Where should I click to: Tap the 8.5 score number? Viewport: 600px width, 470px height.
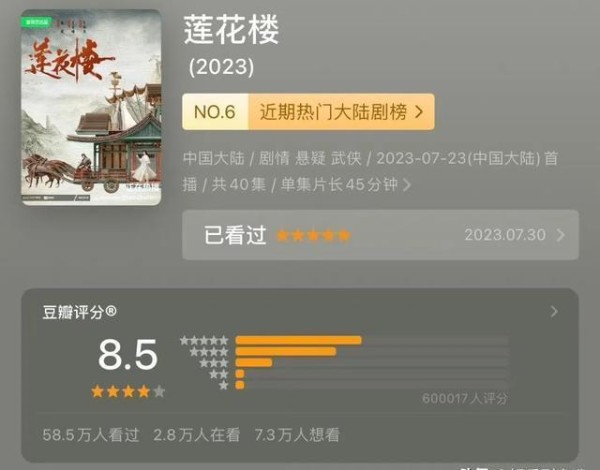pos(128,355)
